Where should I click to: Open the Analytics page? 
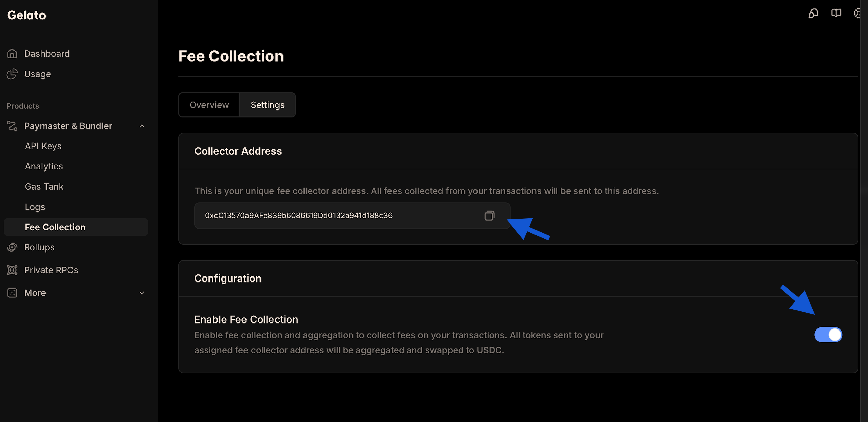coord(44,166)
